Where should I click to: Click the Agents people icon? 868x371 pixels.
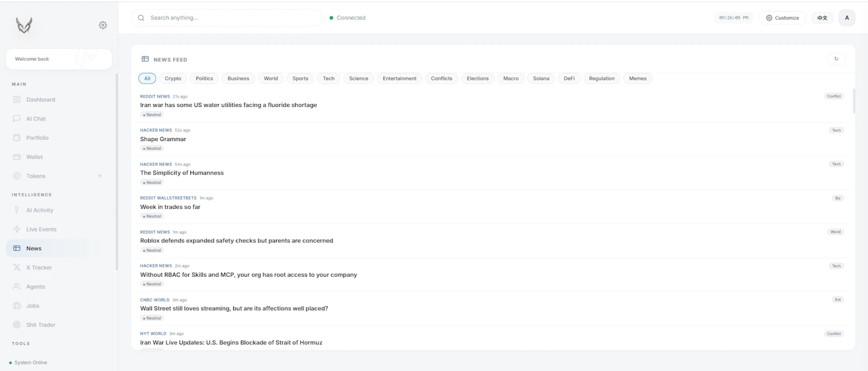click(17, 286)
